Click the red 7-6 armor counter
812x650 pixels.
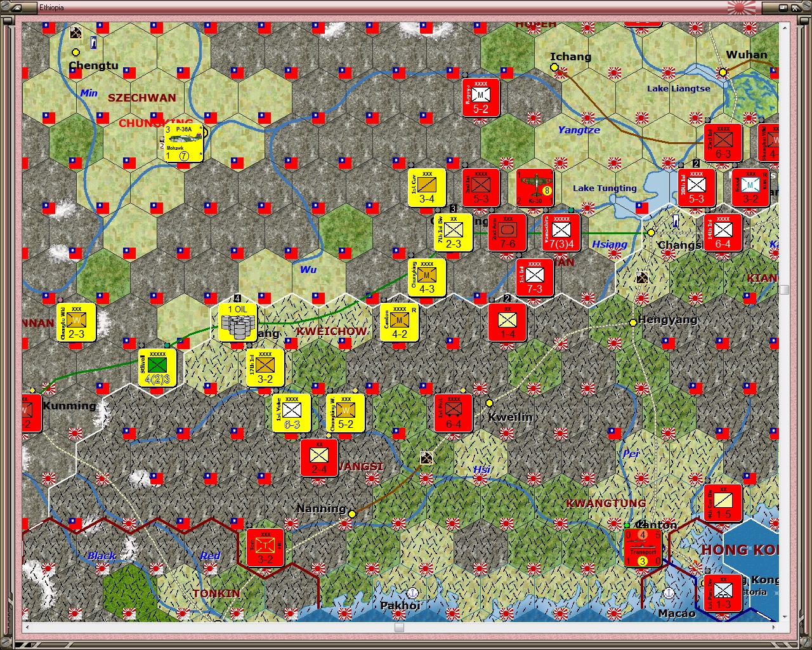pos(507,232)
